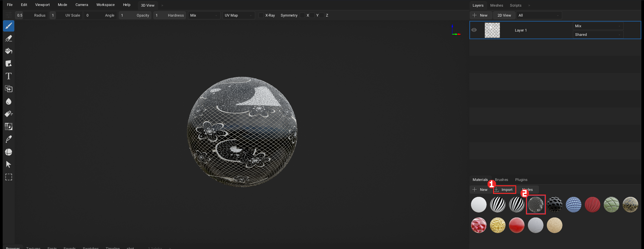Viewport: 644px width, 249px height.
Task: Click the 2D View button
Action: (x=504, y=15)
